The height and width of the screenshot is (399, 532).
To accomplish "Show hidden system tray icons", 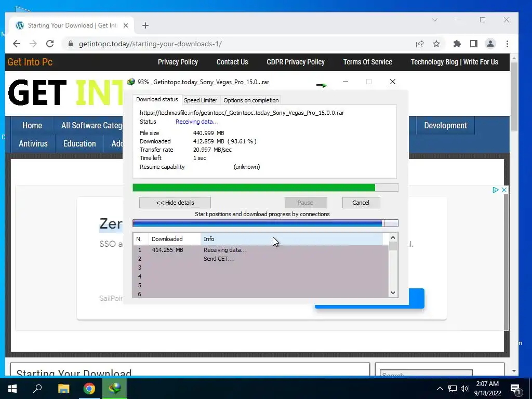I will point(440,389).
